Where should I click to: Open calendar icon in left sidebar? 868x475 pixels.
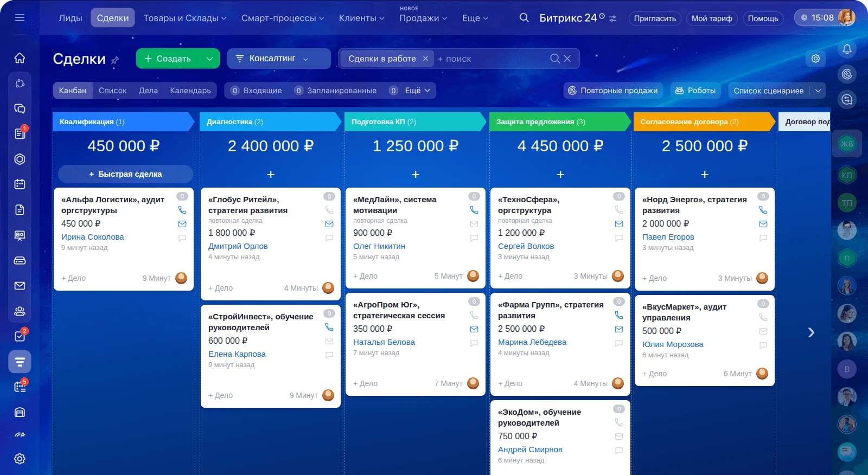[x=20, y=184]
